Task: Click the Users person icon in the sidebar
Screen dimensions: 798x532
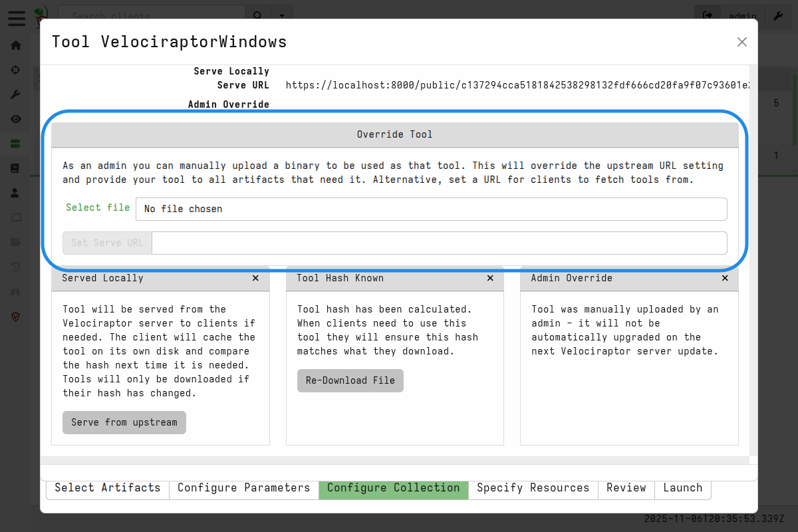Action: click(15, 193)
